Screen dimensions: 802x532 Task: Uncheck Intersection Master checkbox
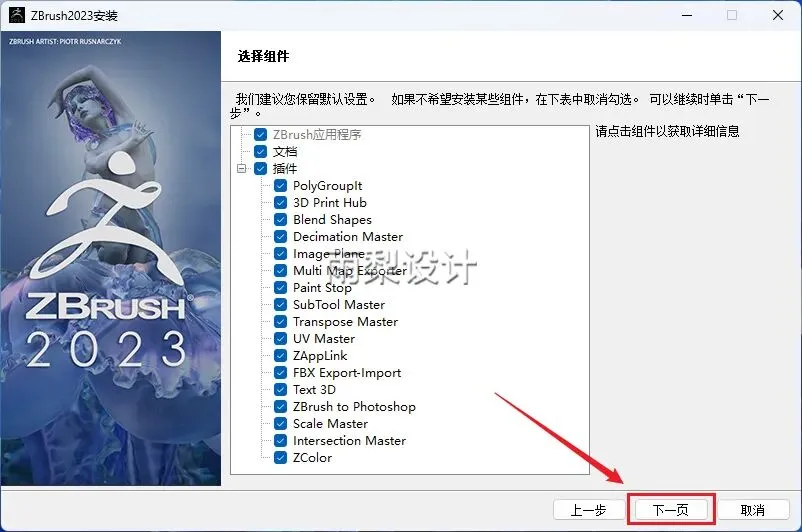click(x=280, y=440)
